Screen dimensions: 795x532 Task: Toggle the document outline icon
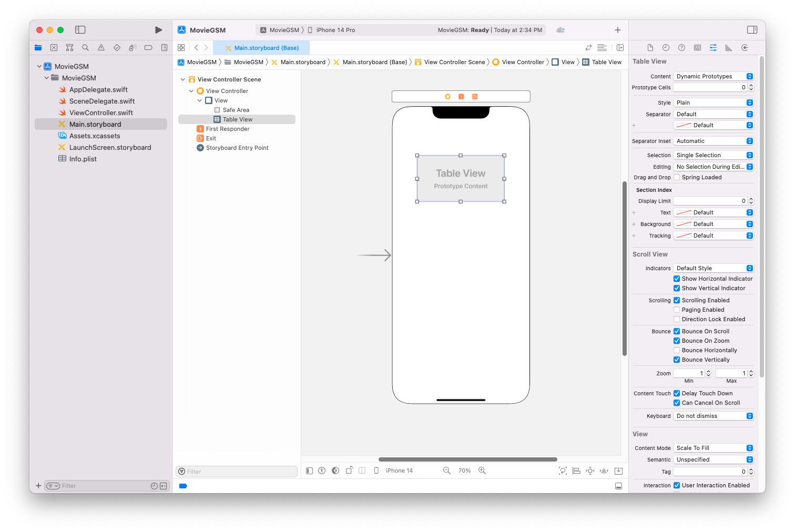[309, 470]
